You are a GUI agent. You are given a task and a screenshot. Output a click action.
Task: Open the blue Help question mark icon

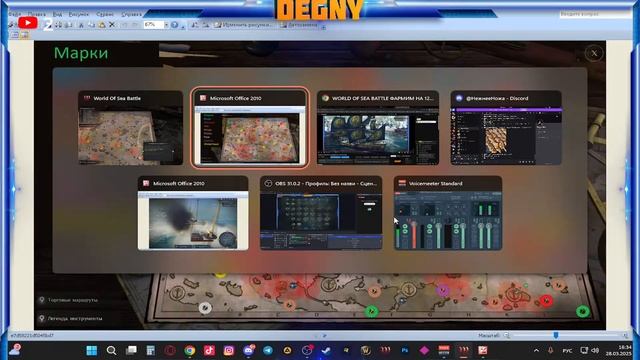click(175, 25)
